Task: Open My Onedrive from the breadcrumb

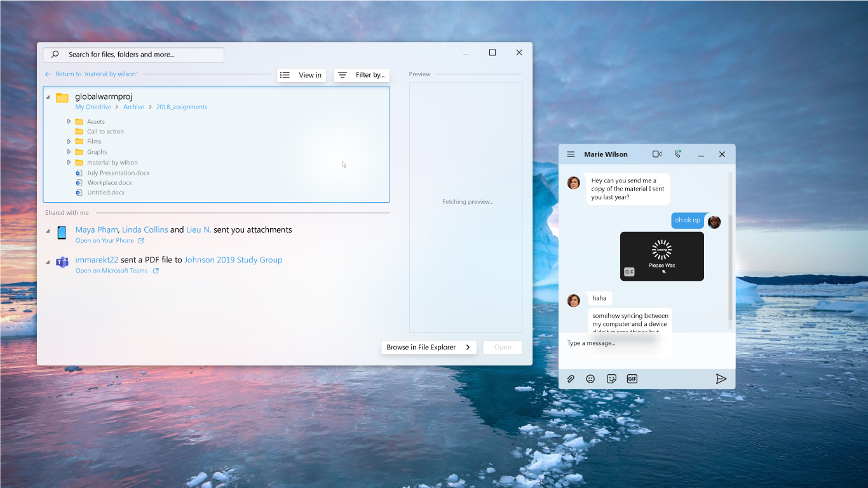Action: (93, 106)
